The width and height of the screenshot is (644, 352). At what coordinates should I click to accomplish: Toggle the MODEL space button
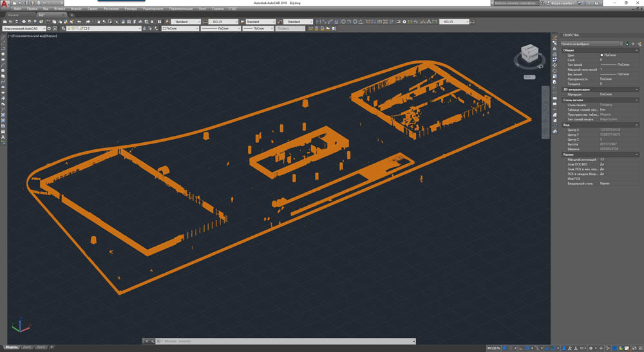(x=493, y=347)
